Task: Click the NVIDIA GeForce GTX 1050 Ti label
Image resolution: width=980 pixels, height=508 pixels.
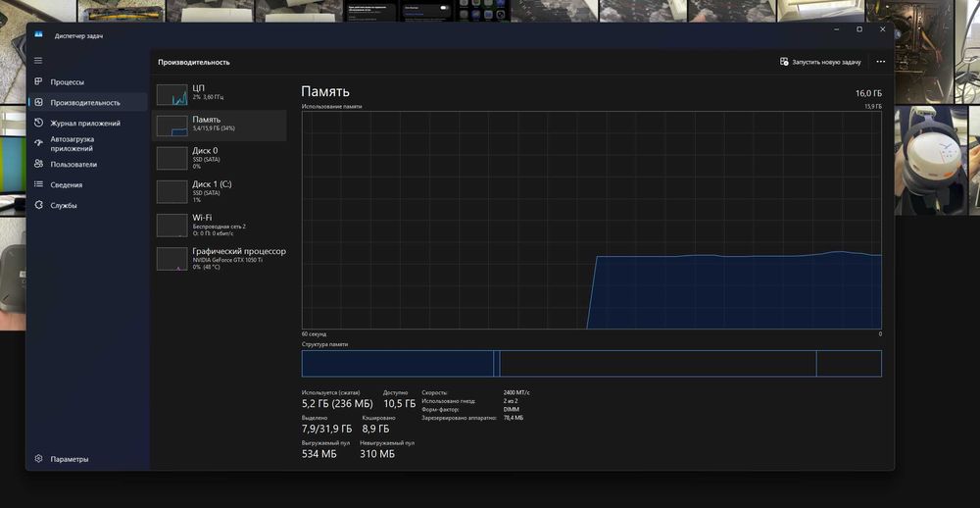Action: (227, 260)
